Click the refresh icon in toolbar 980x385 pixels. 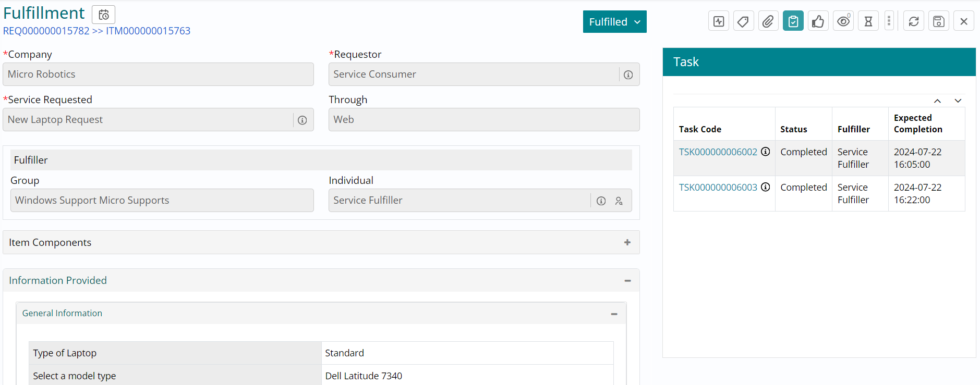[x=914, y=21]
